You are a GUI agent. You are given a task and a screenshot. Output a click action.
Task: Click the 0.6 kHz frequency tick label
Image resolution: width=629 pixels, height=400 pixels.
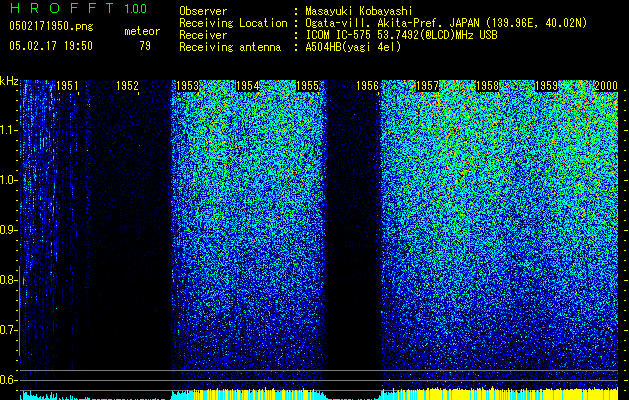(x=7, y=380)
